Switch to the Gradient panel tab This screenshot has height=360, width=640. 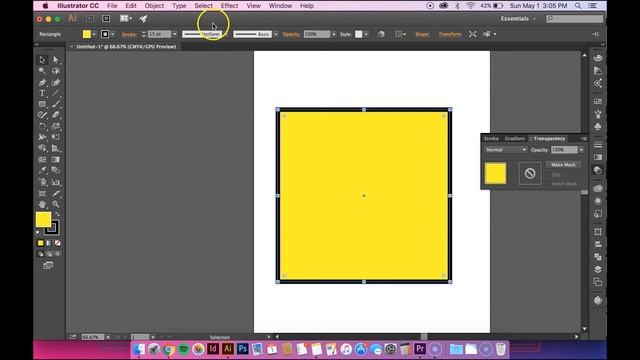[515, 139]
